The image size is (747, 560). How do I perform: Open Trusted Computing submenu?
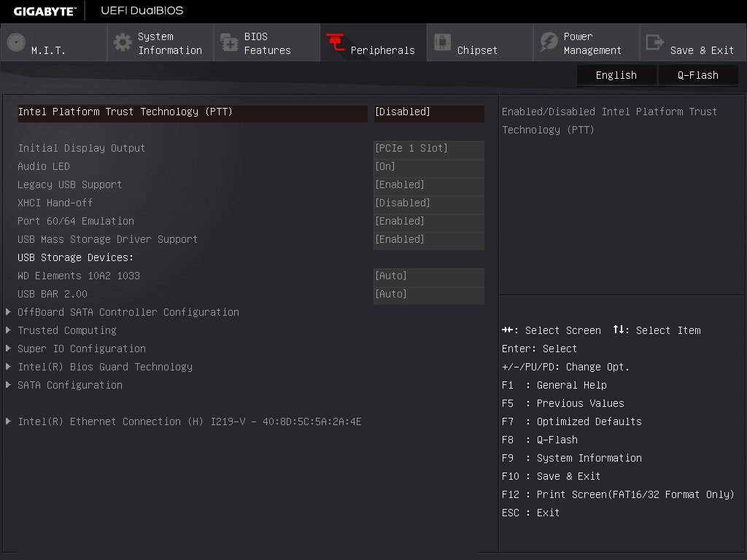[x=66, y=330]
